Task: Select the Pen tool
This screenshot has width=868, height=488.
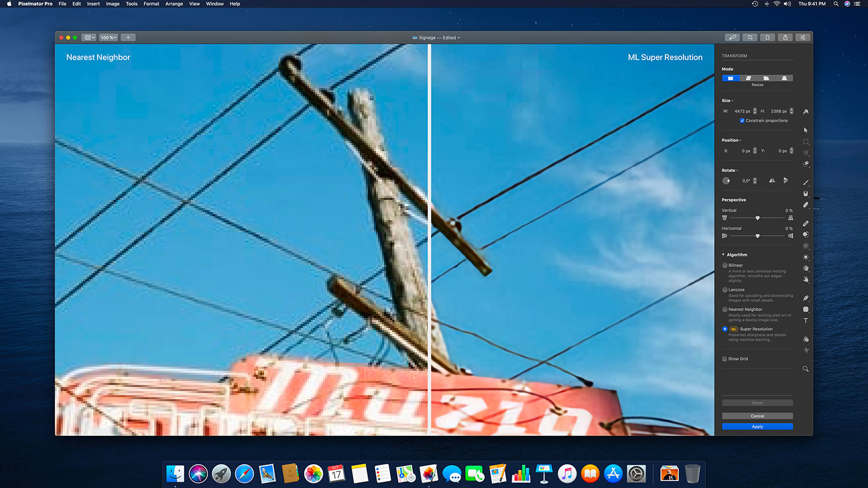Action: 806,298
